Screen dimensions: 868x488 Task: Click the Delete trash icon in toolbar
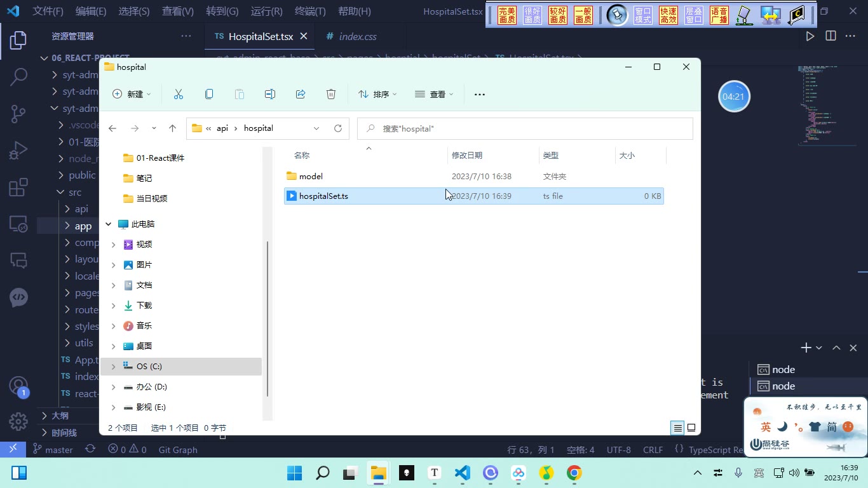click(x=331, y=94)
